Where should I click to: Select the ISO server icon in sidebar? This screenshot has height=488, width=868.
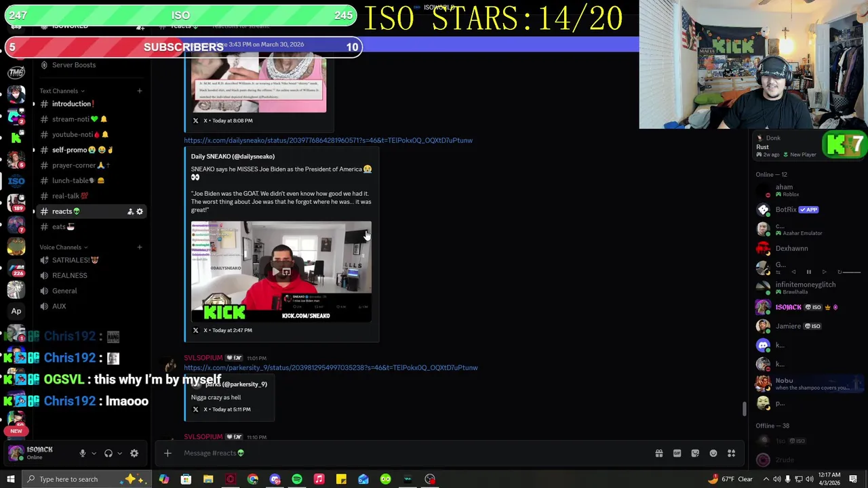(16, 181)
